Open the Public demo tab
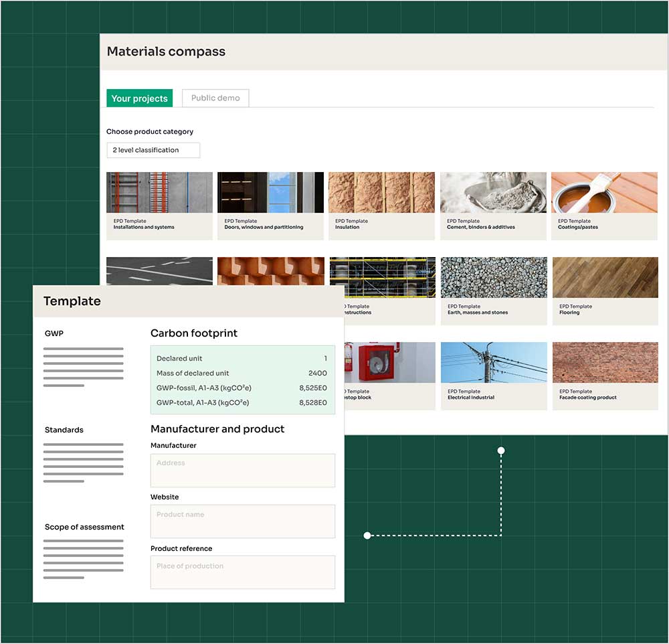 click(x=215, y=98)
